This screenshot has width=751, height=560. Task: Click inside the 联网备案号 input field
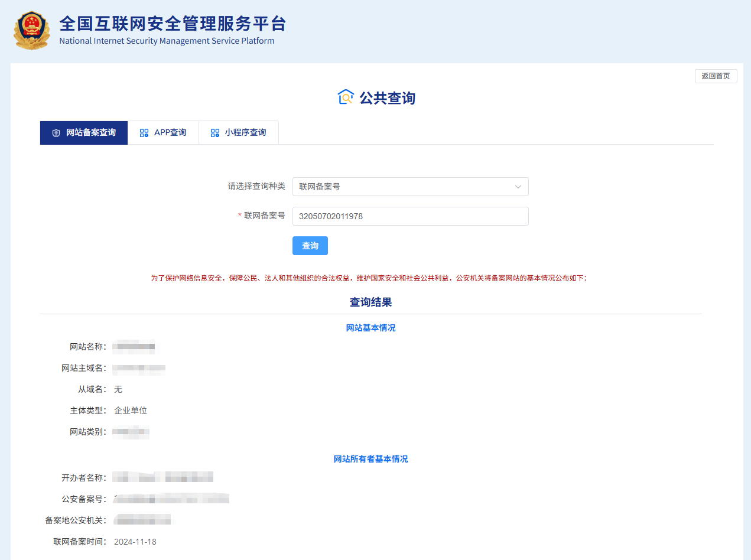pos(411,216)
